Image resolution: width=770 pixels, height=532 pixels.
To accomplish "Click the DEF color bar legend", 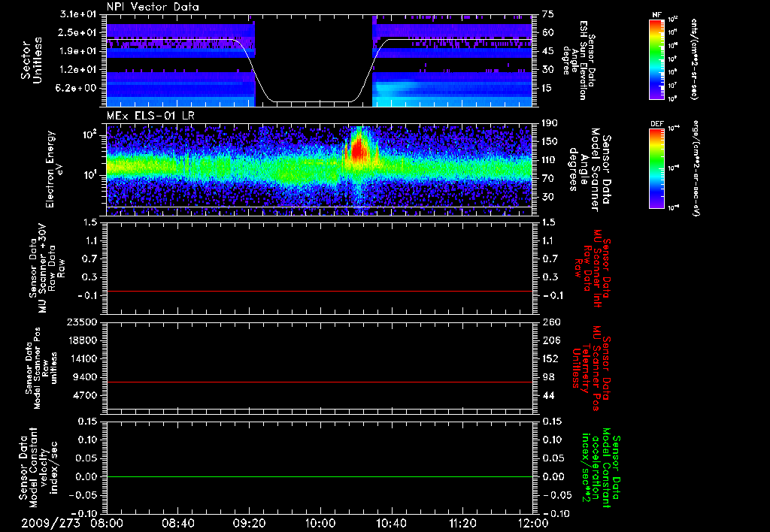I will (656, 168).
